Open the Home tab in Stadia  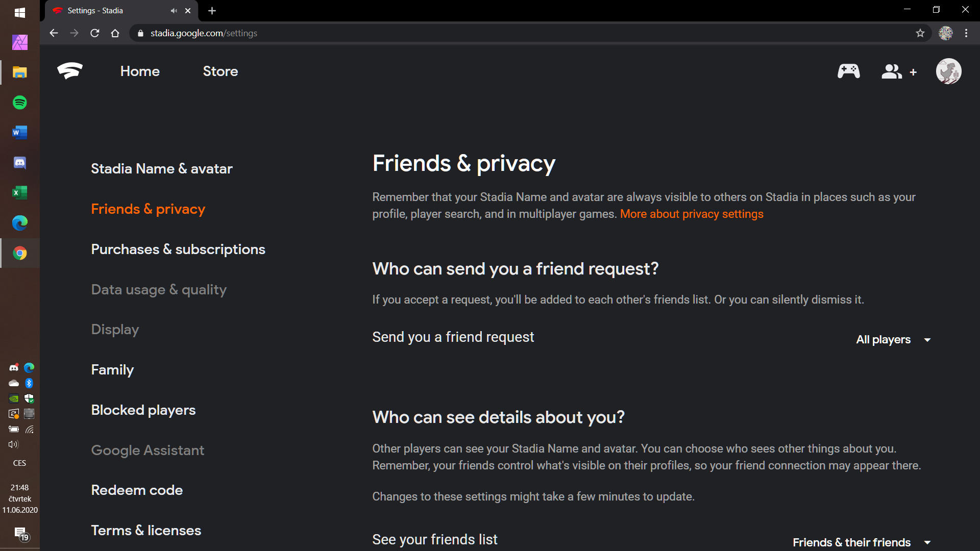point(140,71)
